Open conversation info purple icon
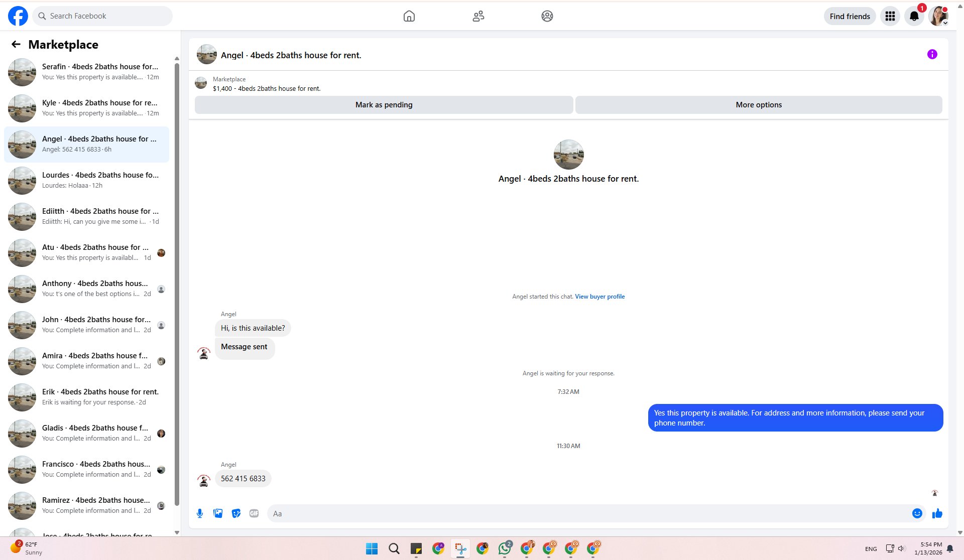Image resolution: width=964 pixels, height=560 pixels. (932, 54)
